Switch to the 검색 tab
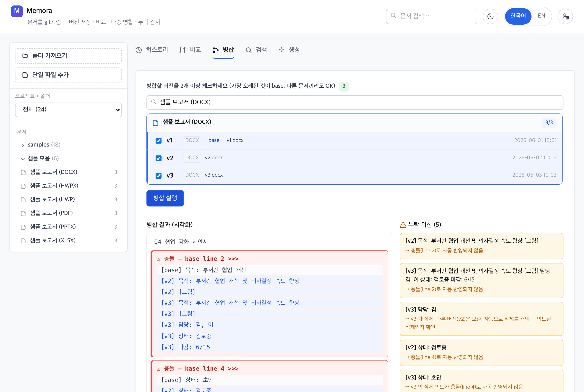The image size is (584, 392). [x=256, y=50]
